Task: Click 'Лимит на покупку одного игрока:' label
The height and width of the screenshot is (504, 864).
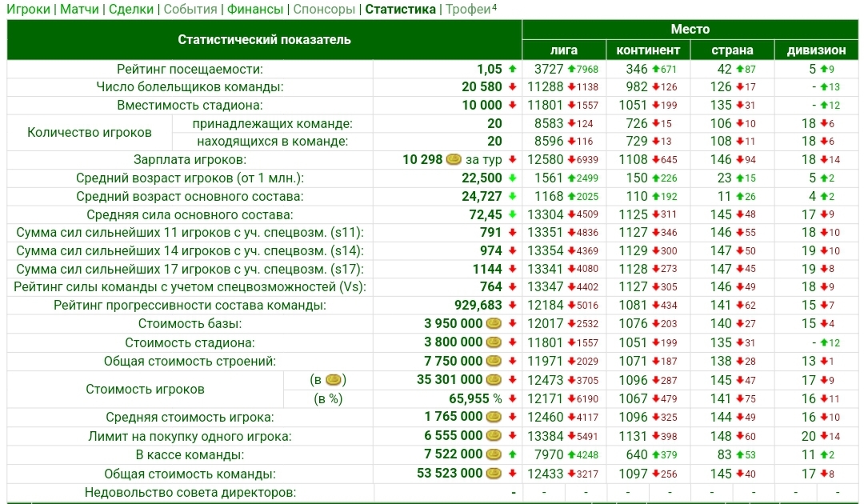Action: coord(190,436)
